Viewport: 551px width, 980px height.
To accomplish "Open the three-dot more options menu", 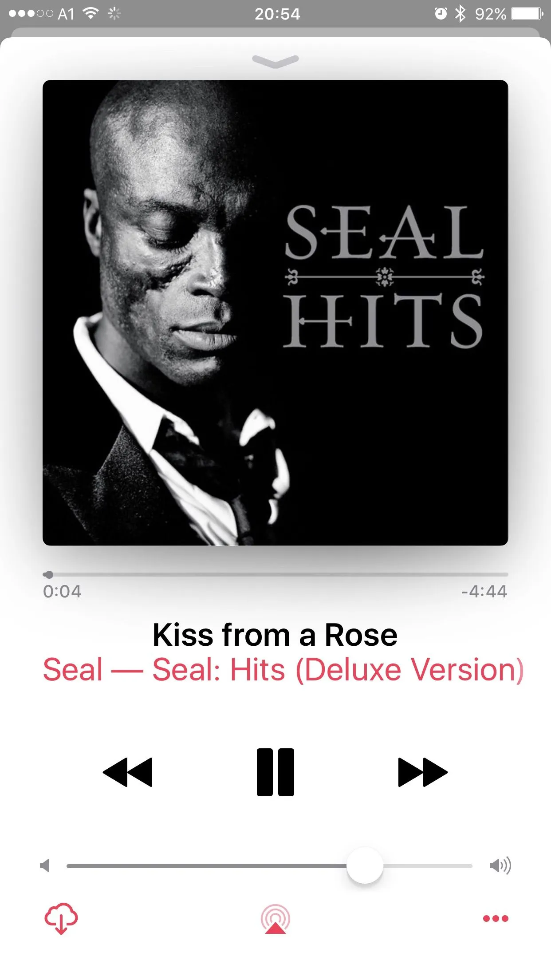I will pos(496,918).
